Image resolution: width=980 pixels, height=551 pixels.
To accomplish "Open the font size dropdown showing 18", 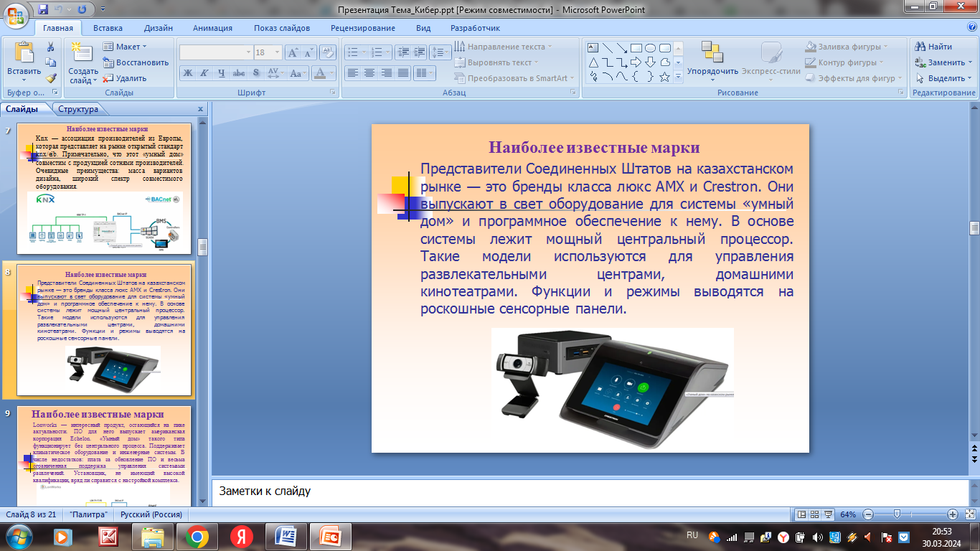I will 268,52.
